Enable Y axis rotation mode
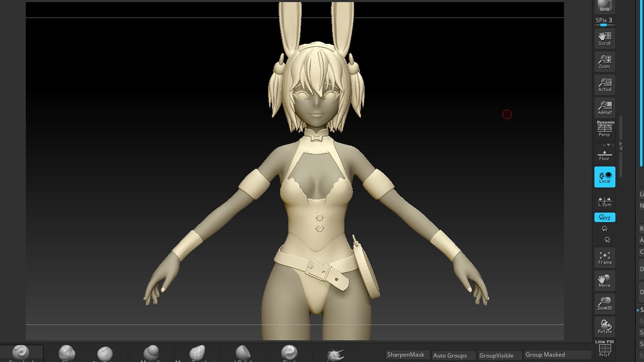Screen dimensions: 644x362 click(x=604, y=229)
